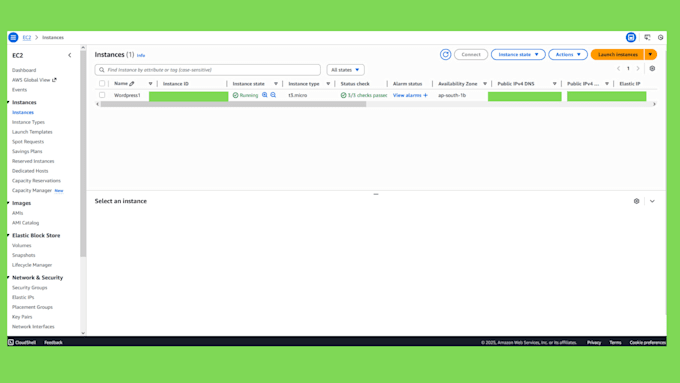Sort by Availability Zone column arrow
This screenshot has height=383, width=680.
(x=485, y=84)
